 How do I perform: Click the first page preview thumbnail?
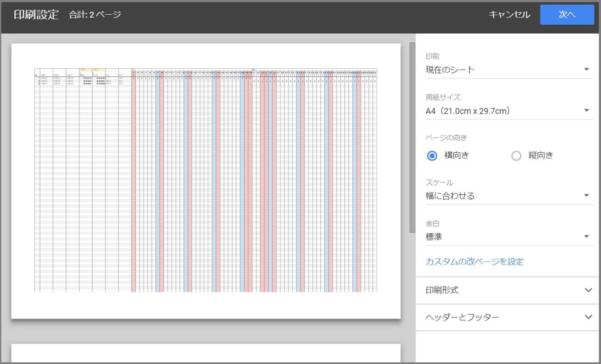[x=206, y=181]
